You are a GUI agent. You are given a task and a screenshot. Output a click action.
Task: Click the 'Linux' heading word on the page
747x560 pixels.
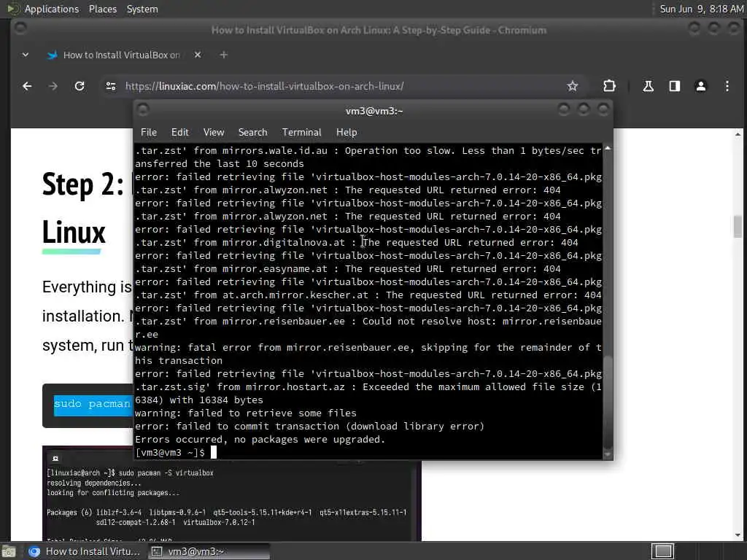pos(74,233)
